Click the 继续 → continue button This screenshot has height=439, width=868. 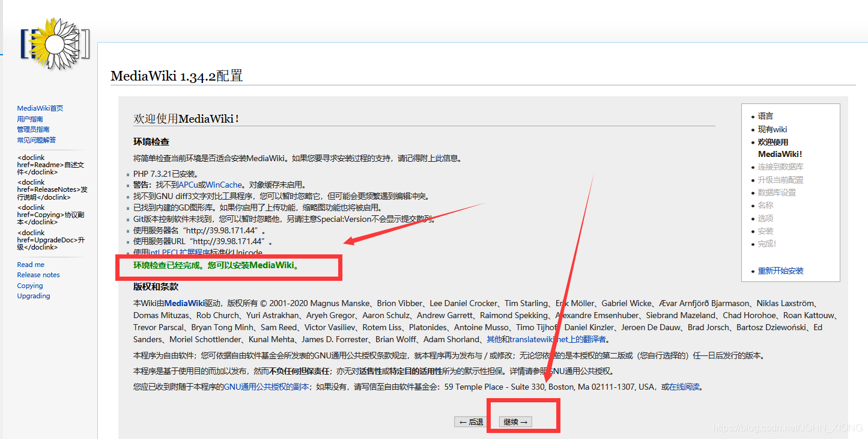point(515,422)
